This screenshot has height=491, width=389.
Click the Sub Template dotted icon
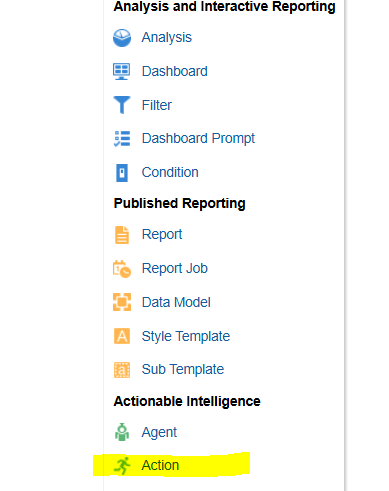(122, 370)
